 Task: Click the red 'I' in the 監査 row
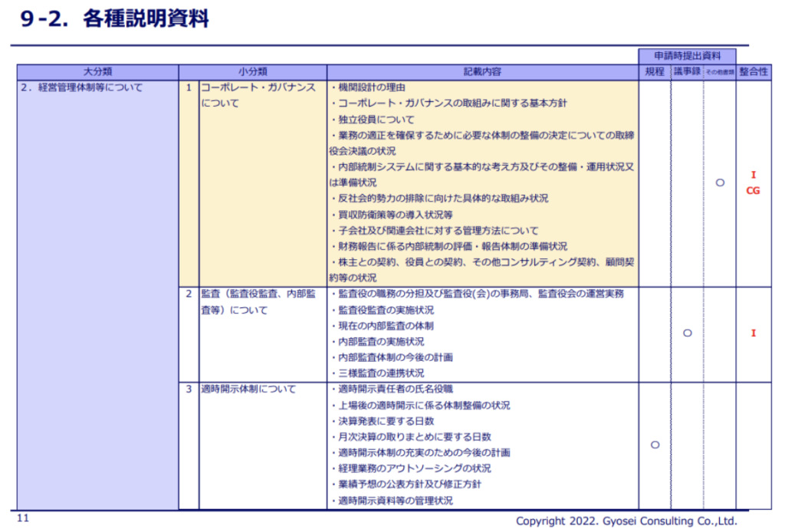tap(753, 333)
